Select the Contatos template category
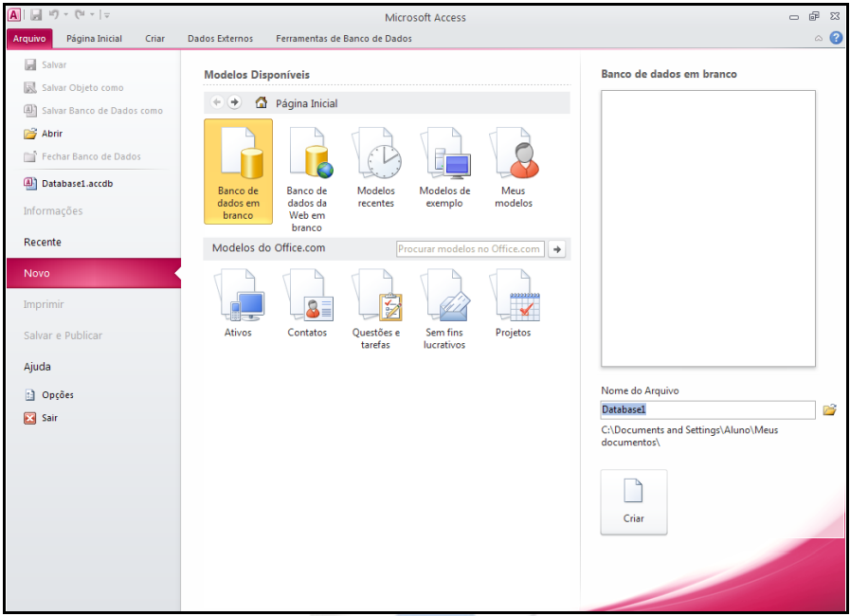Viewport: 850px width, 616px height. [307, 304]
